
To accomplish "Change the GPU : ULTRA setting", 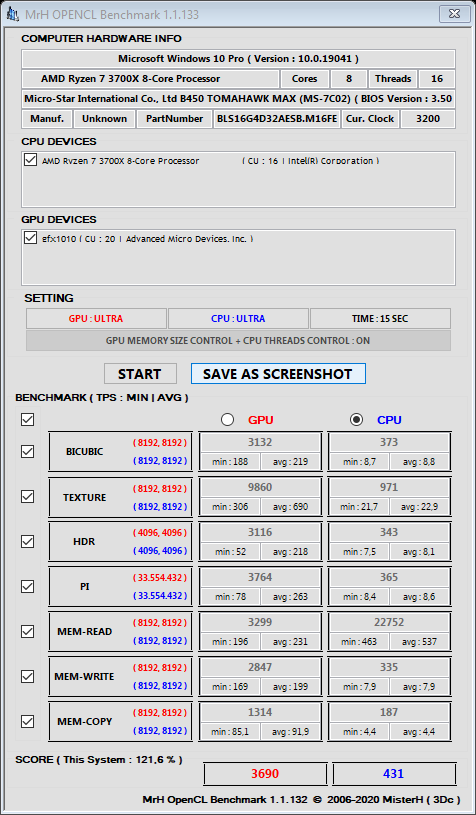I will pos(96,319).
